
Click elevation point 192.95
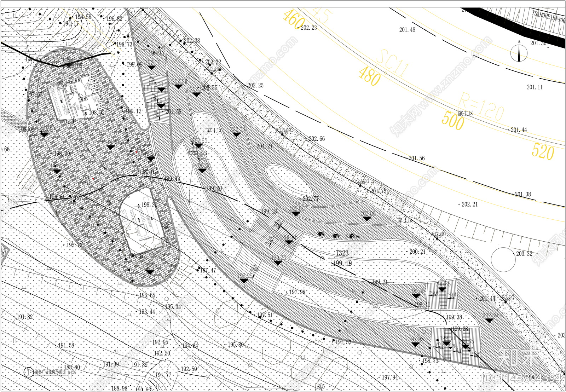(x=160, y=342)
